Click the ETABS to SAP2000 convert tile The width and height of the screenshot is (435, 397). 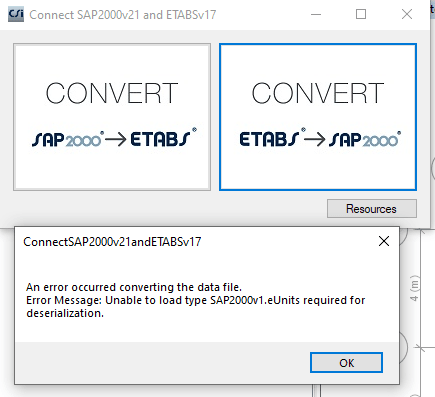(x=318, y=117)
